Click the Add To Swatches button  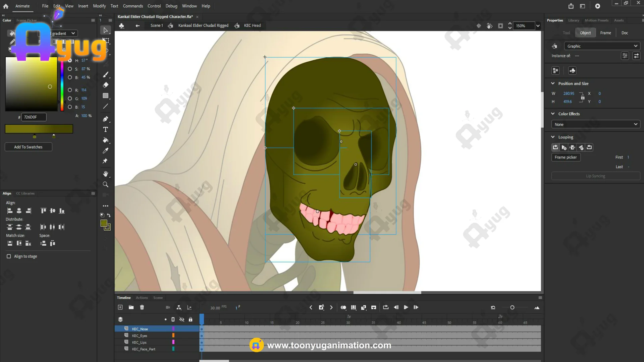(28, 147)
